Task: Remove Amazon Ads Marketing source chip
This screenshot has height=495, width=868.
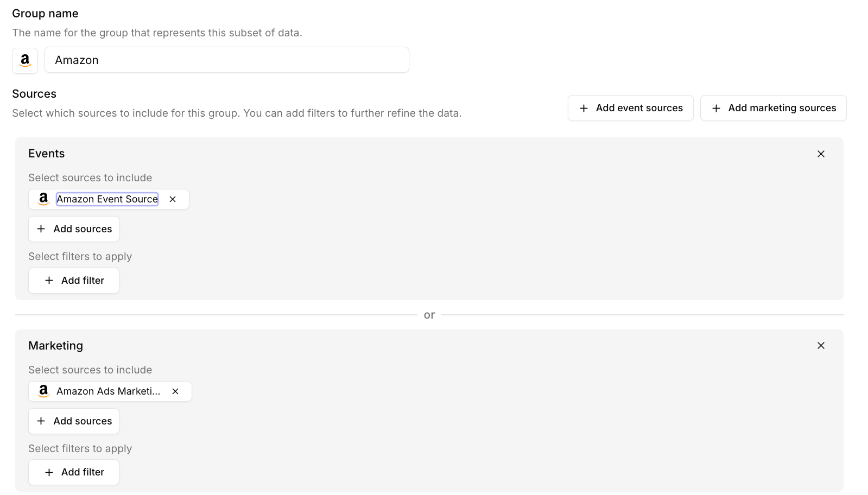Action: coord(175,391)
